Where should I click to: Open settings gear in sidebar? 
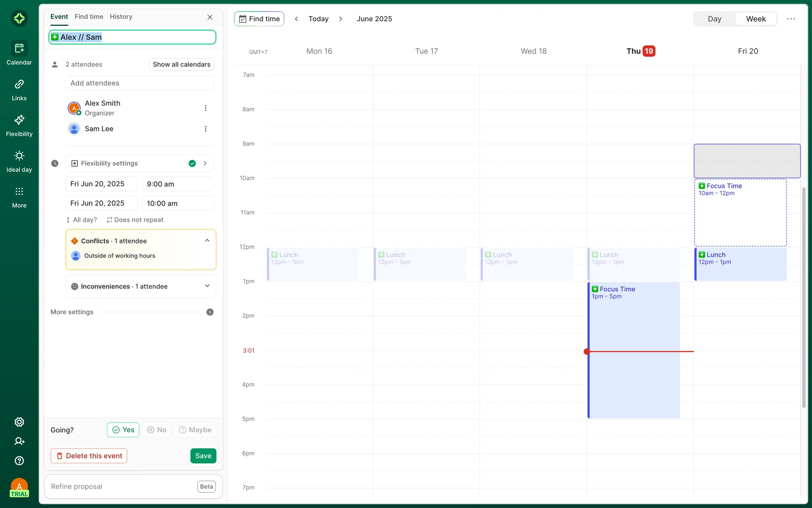point(19,422)
